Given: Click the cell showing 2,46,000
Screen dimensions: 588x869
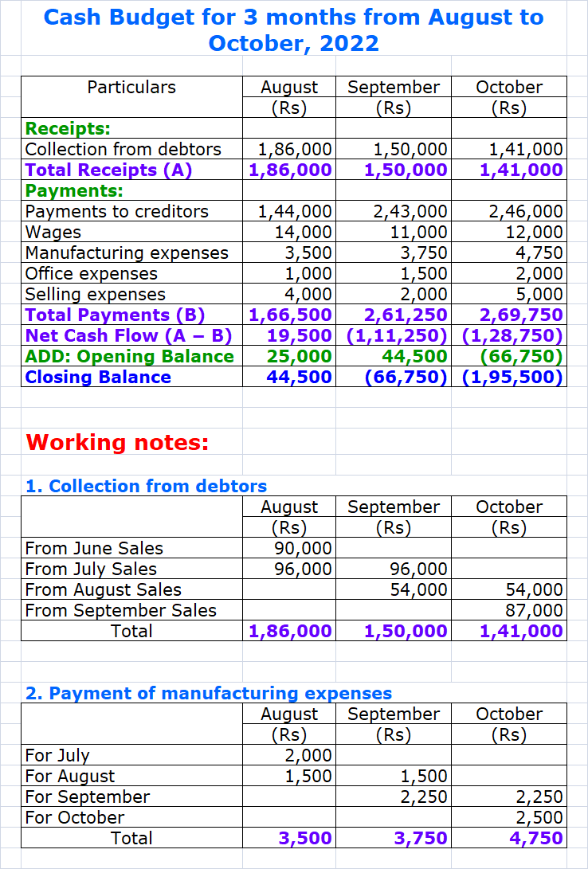Looking at the screenshot, I should click(x=526, y=211).
